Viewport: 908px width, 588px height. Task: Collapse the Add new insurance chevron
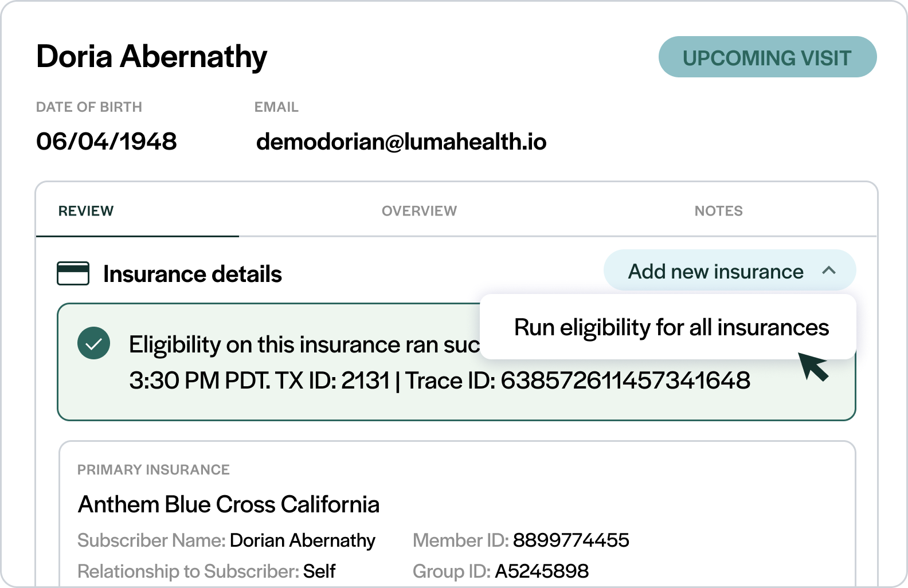click(828, 271)
